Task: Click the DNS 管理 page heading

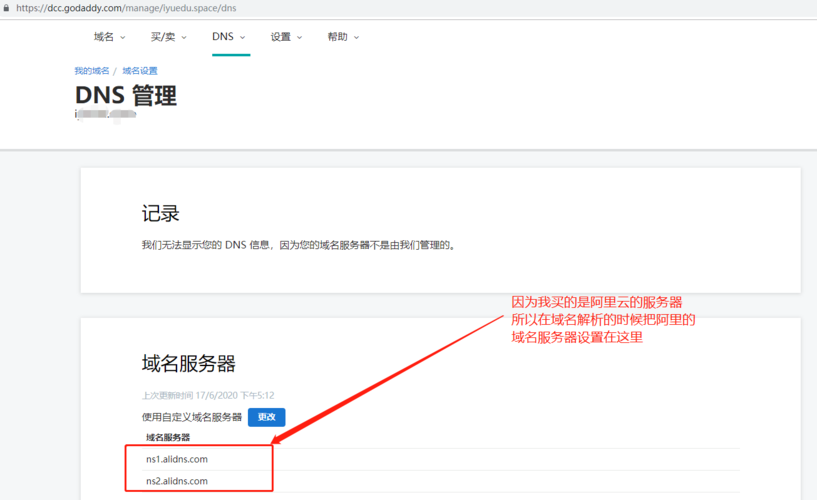Action: point(126,96)
